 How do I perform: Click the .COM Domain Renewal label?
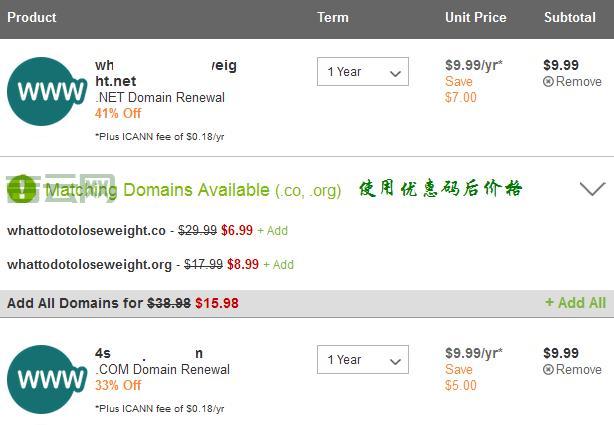click(x=162, y=370)
